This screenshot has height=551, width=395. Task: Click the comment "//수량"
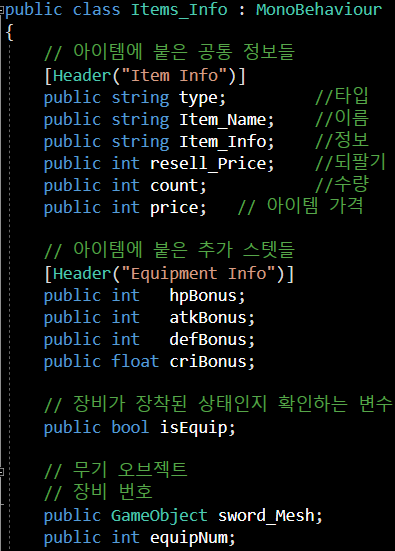pos(342,184)
